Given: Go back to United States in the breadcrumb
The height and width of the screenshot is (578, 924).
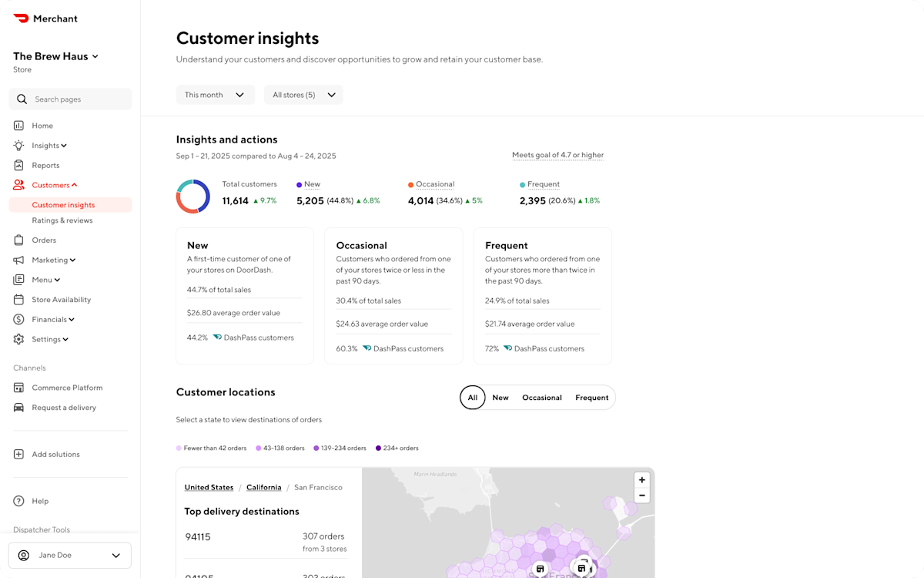Looking at the screenshot, I should pos(209,487).
